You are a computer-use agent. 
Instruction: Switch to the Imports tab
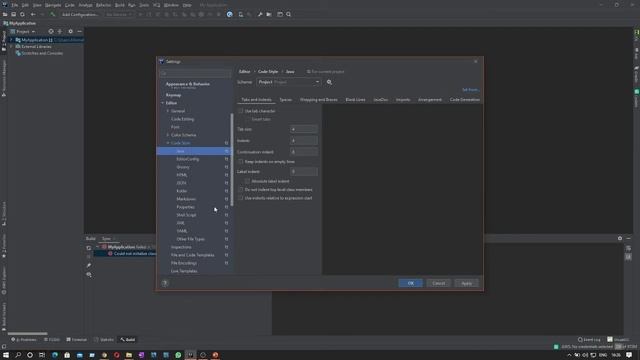(403, 100)
